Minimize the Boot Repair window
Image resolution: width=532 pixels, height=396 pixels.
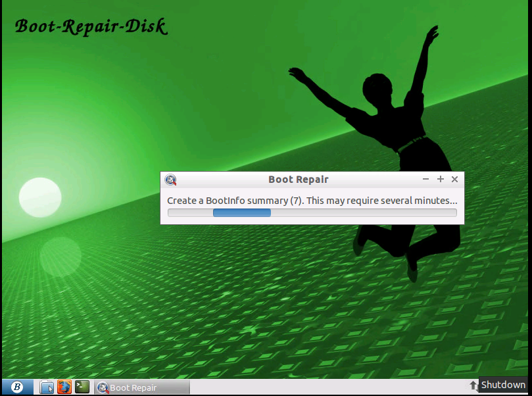click(425, 178)
